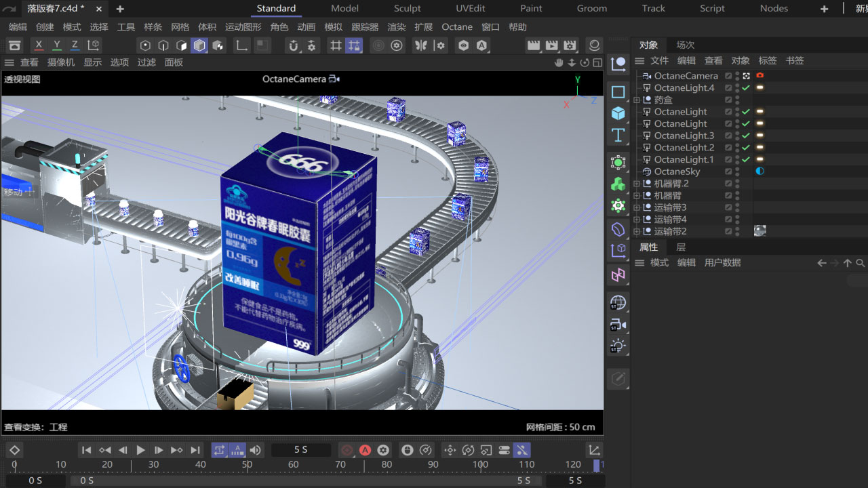Switch to the 场次 tab
Image resolution: width=868 pixels, height=488 pixels.
click(685, 45)
